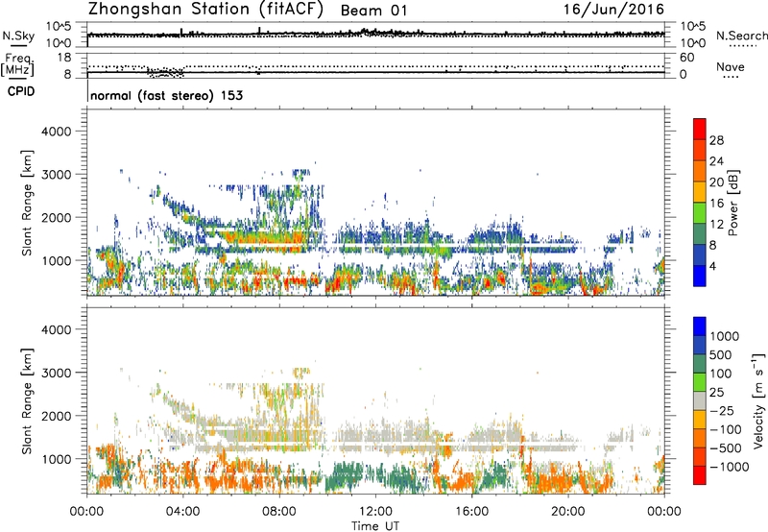Click the '18' frequency tick label
Viewport: 768px width, 532px height.
coord(64,58)
